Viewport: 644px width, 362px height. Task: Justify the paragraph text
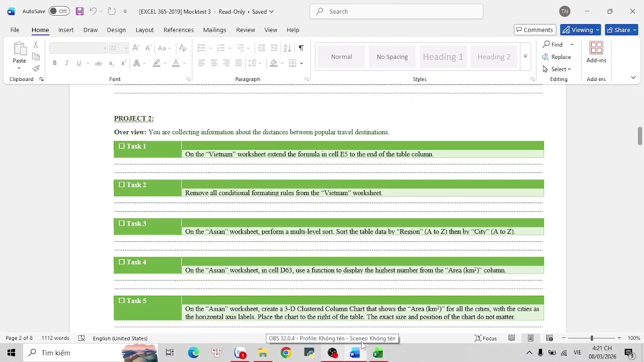(x=238, y=63)
